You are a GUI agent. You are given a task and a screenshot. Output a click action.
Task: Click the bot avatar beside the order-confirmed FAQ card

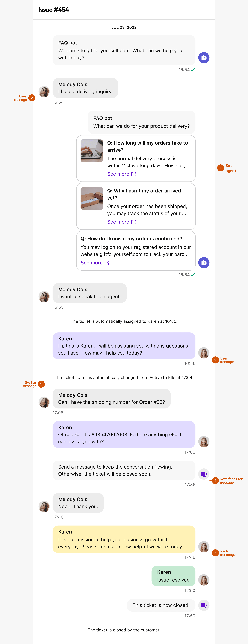click(x=204, y=263)
